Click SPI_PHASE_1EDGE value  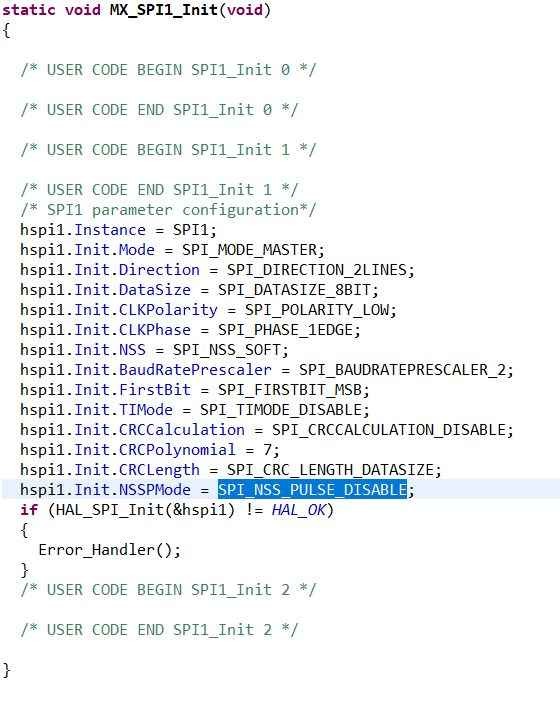click(285, 330)
